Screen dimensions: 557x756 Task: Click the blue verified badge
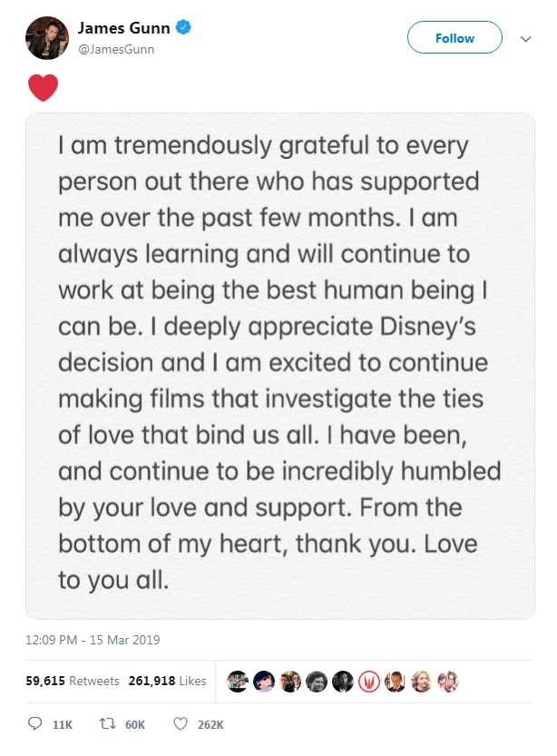tap(183, 27)
